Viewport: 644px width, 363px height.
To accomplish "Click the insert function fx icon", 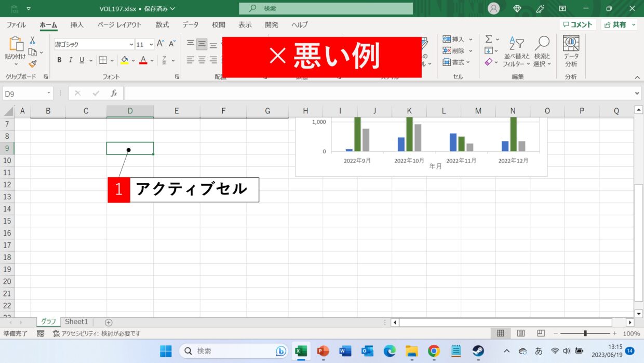I will [114, 93].
